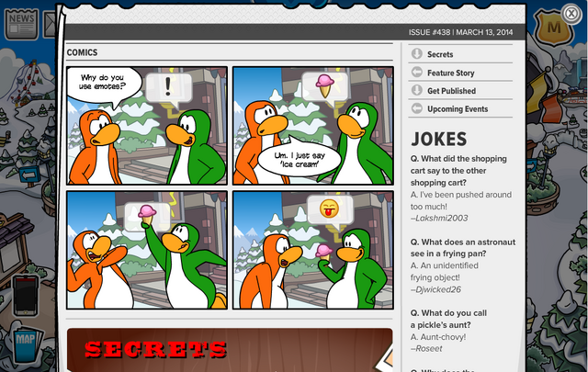Click the answer 'An unidentified frying object!'

445,272
